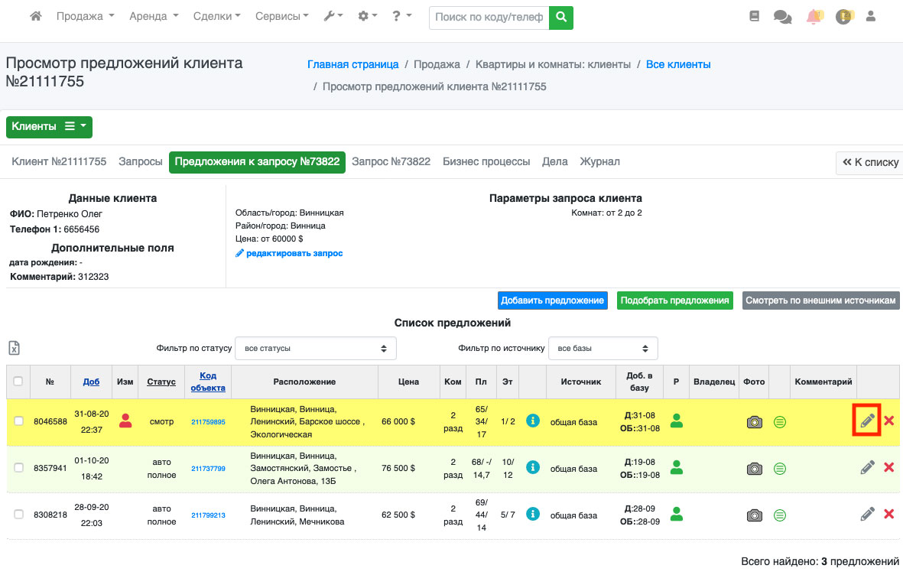Expand the green Клиенты dropdown button
903x588 pixels.
49,127
